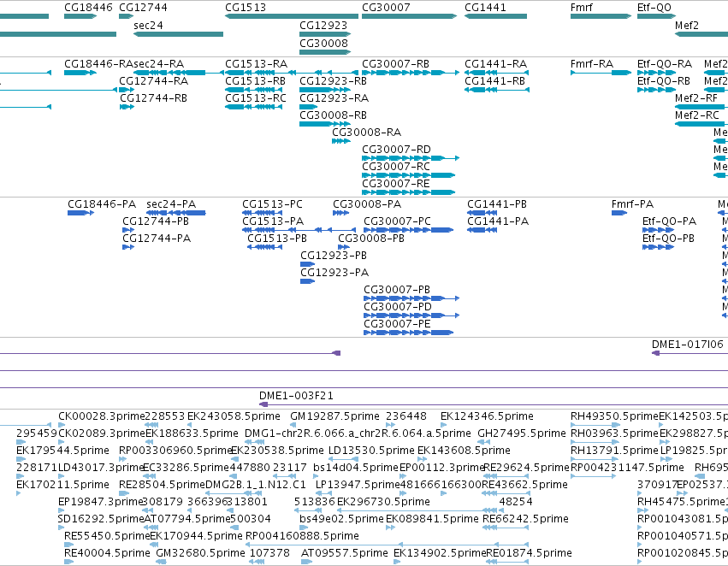Open EST label EK179544.5prime

coord(62,451)
